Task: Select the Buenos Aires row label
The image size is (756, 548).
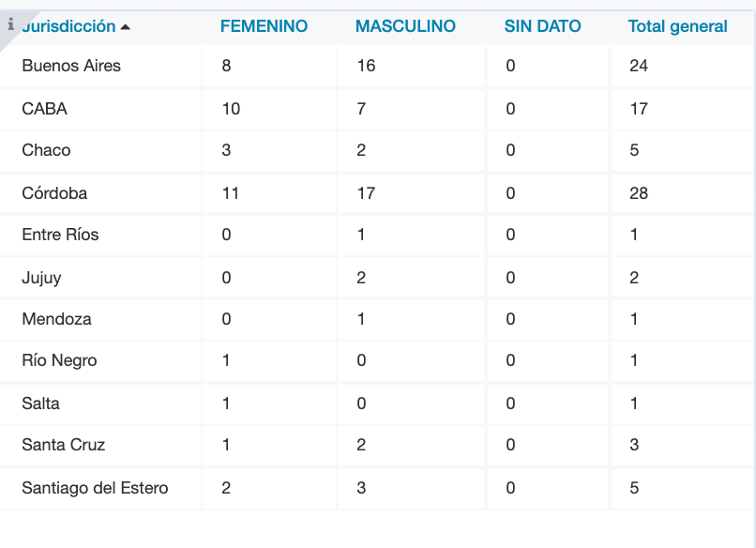Action: click(71, 67)
